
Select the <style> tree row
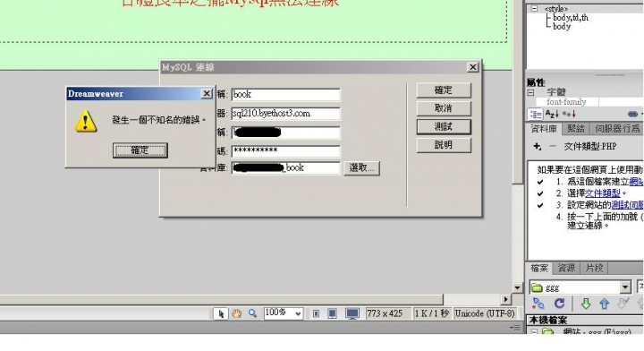585,9
